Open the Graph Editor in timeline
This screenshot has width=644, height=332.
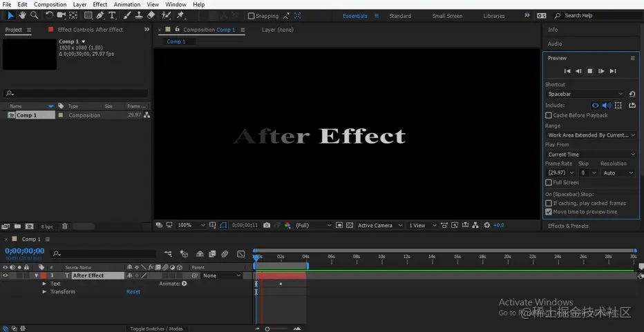click(240, 254)
